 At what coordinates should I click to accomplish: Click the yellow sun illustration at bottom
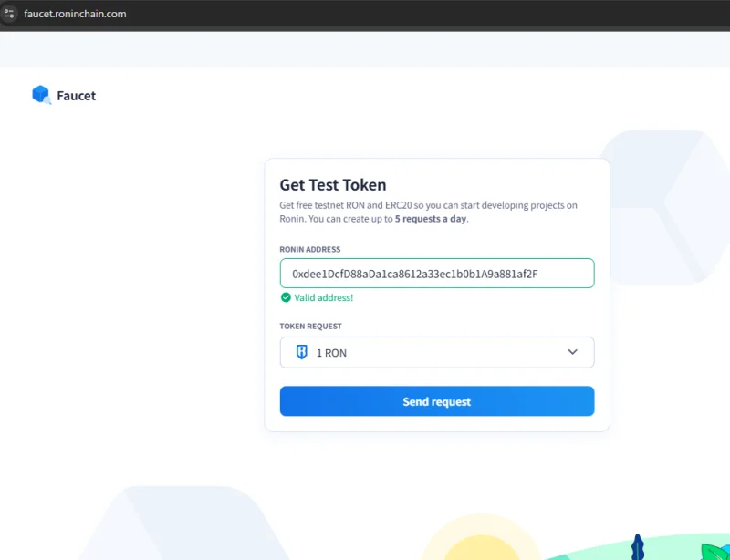click(469, 544)
